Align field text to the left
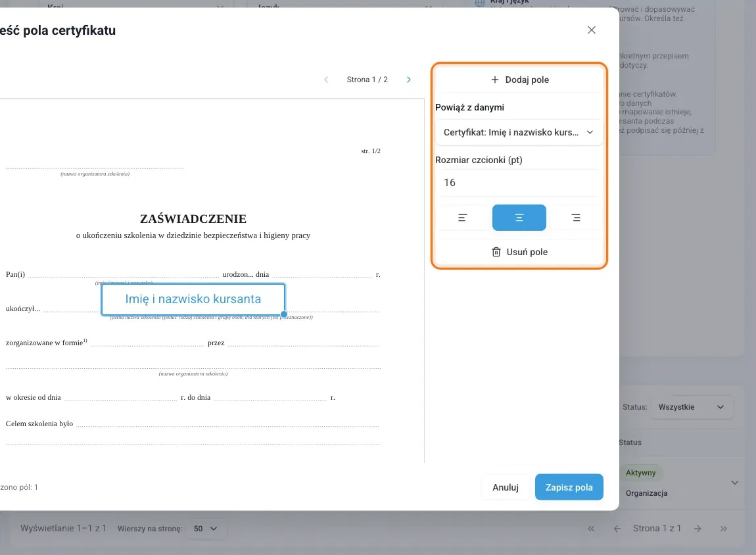Viewport: 756px width, 555px height. pos(462,218)
